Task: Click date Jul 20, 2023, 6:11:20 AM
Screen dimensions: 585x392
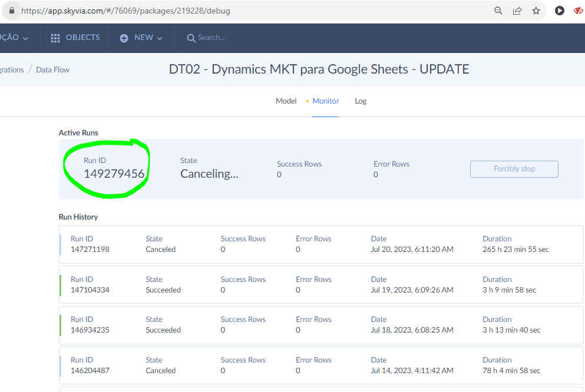Action: tap(412, 250)
